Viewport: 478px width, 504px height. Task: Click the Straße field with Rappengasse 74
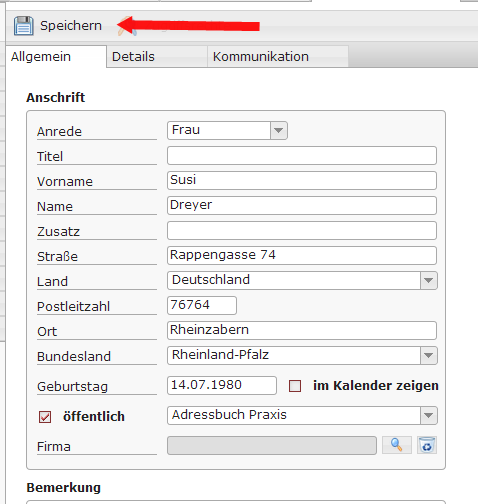[302, 255]
